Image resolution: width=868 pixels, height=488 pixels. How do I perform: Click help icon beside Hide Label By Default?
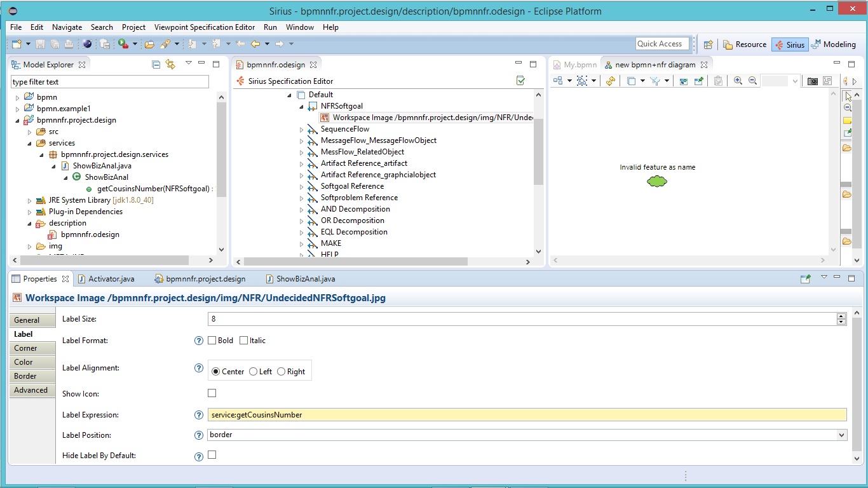click(x=198, y=456)
